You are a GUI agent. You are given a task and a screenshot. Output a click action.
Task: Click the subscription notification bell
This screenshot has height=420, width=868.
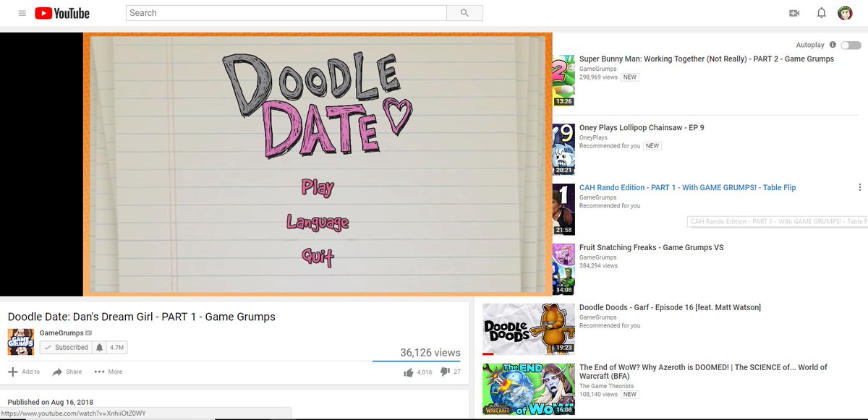pos(100,348)
